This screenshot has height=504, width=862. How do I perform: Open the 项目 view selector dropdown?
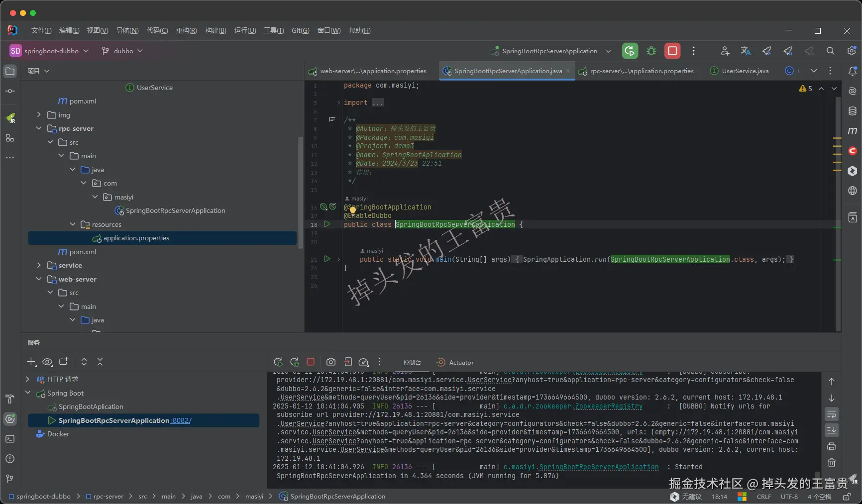(39, 71)
